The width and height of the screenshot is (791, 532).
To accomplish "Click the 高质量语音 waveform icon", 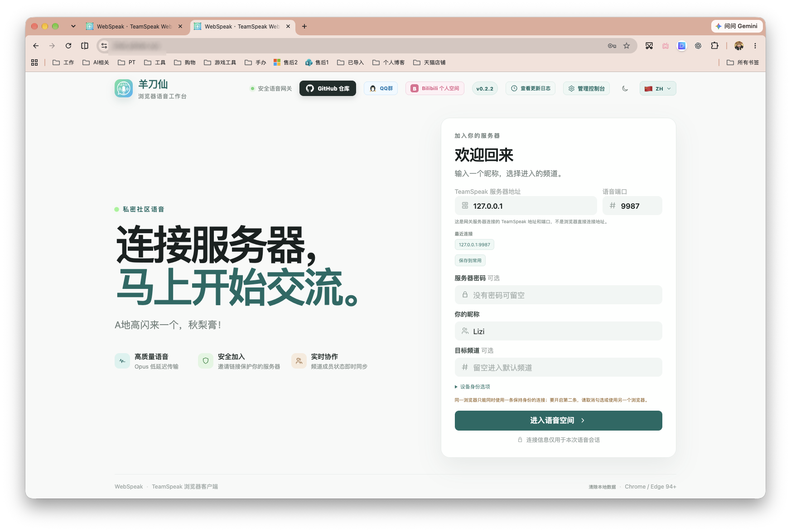I will (122, 361).
